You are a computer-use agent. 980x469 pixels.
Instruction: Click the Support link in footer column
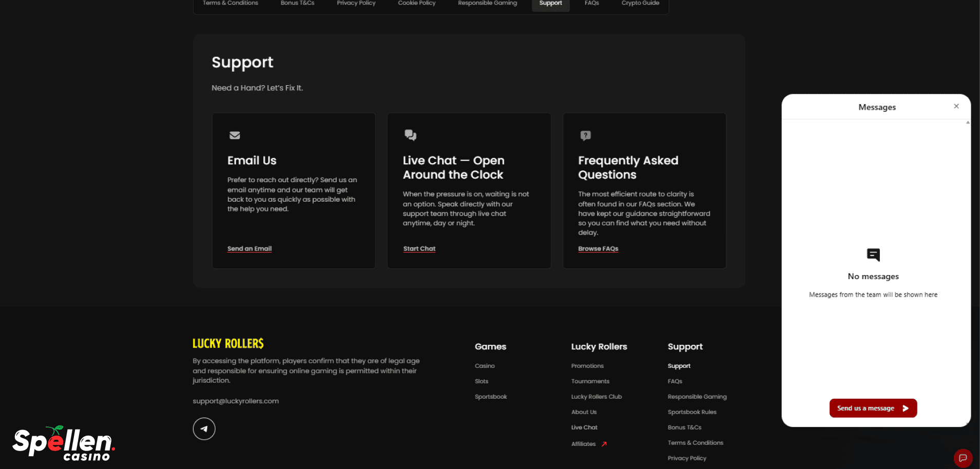[679, 366]
